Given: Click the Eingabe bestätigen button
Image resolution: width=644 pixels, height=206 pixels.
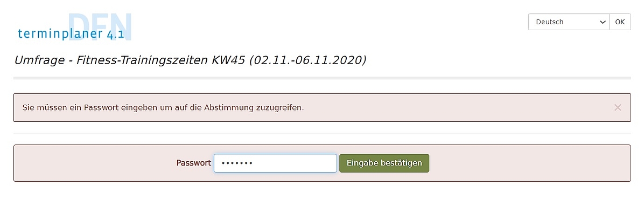Looking at the screenshot, I should click(384, 163).
